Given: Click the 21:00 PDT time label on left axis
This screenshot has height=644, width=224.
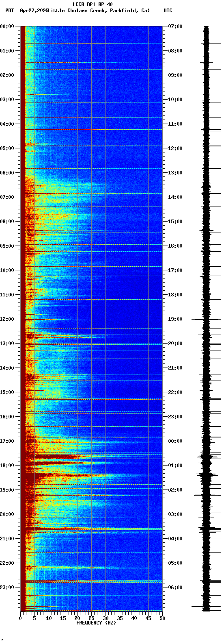Looking at the screenshot, I should [x=7, y=539].
